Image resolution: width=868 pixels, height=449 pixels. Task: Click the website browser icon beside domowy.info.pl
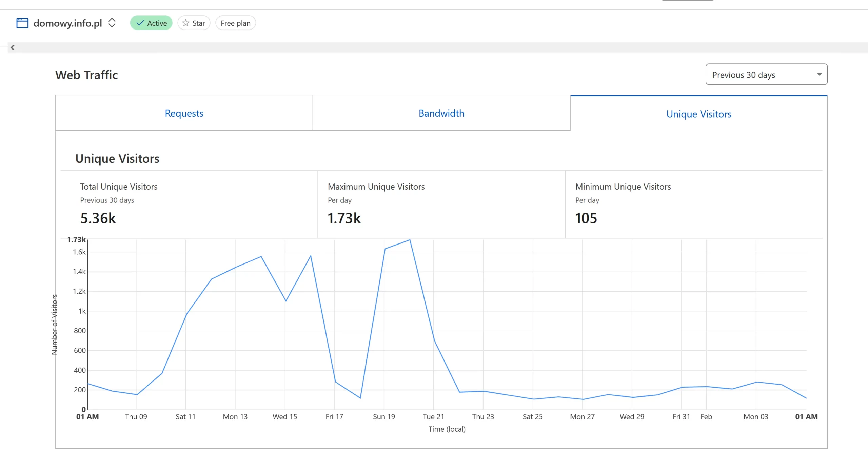(x=22, y=23)
